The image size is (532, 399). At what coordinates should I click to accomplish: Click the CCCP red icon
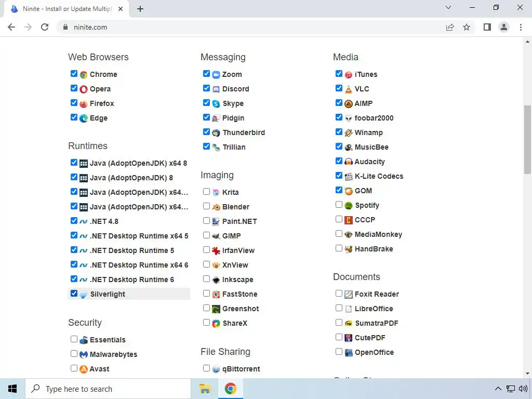click(x=349, y=220)
